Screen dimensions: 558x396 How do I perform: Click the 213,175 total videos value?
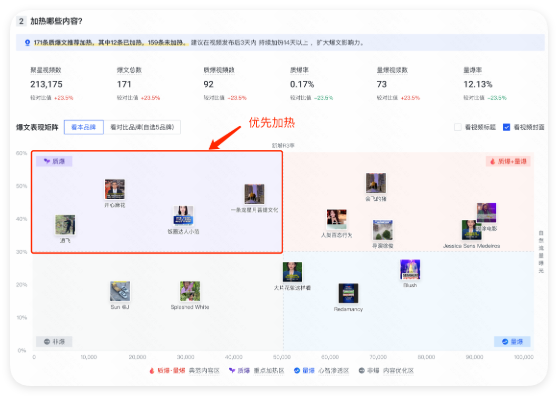click(x=46, y=84)
